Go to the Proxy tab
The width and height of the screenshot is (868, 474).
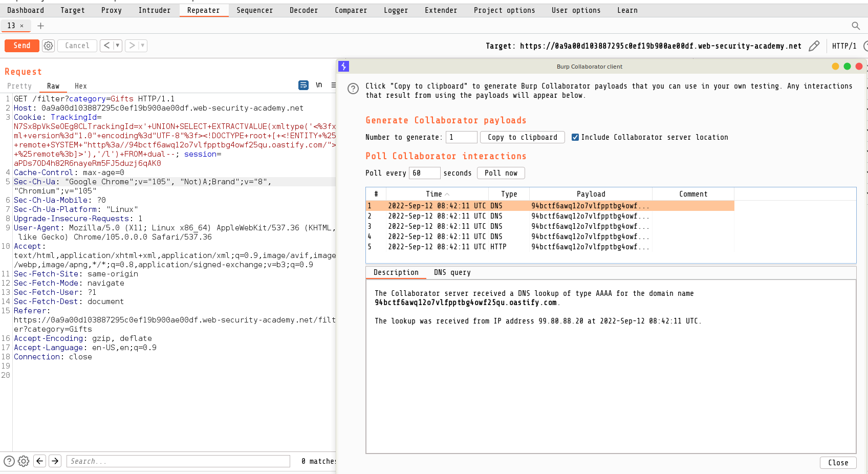click(112, 10)
